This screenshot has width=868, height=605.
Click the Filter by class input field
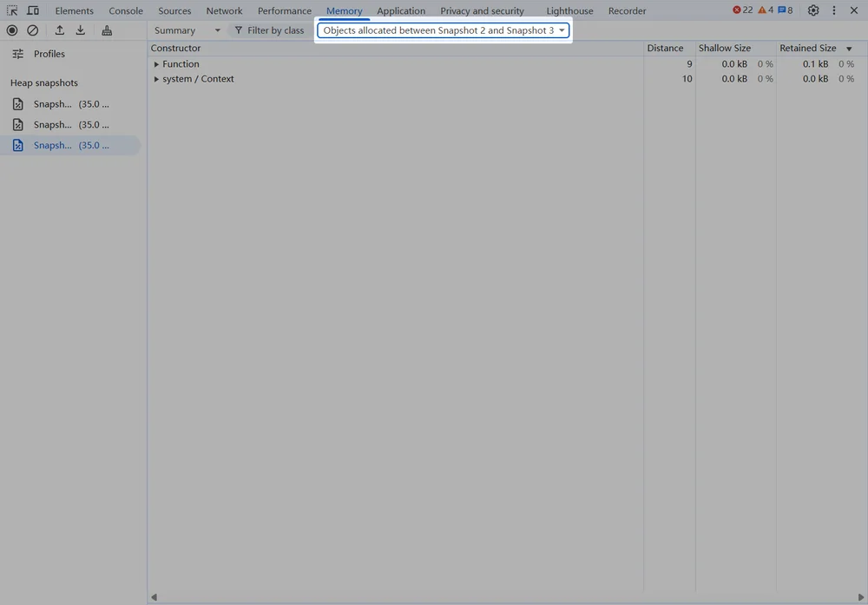pos(270,30)
